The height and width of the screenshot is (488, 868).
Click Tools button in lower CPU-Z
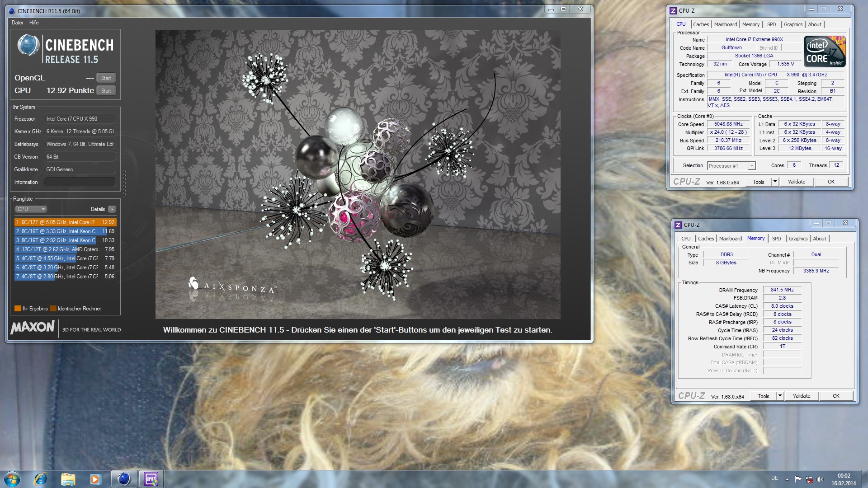[763, 396]
